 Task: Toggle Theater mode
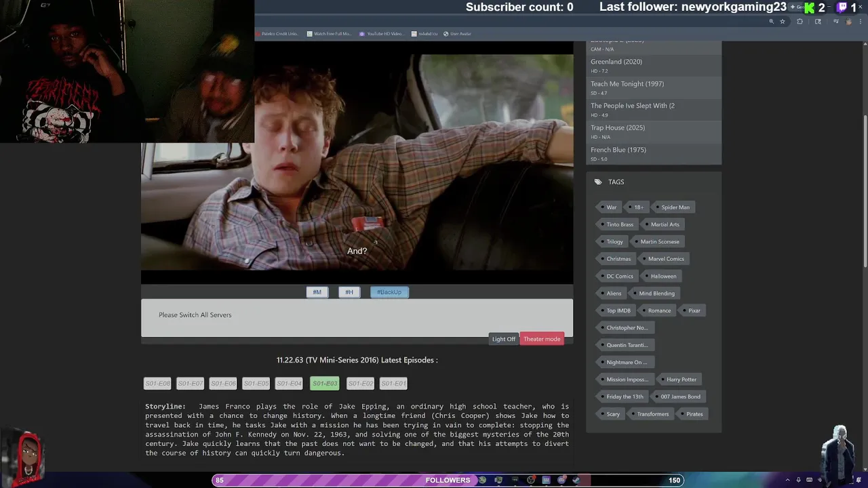[x=542, y=339]
